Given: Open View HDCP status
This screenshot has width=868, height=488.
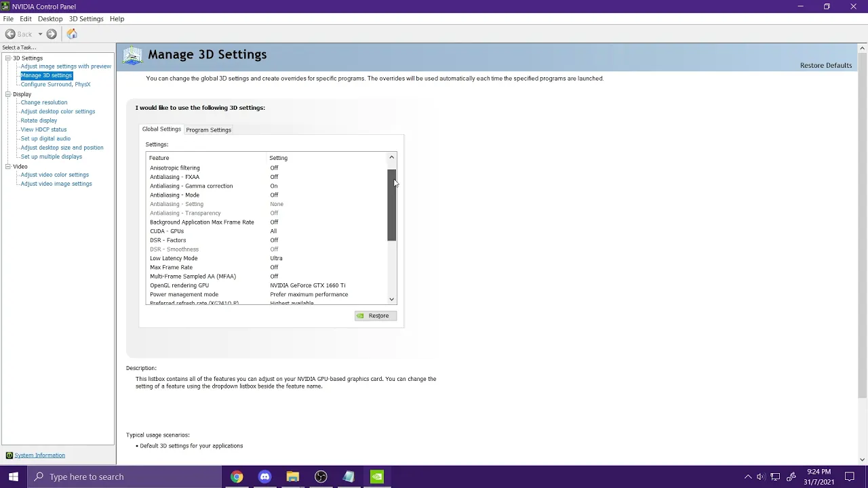Looking at the screenshot, I should pos(43,129).
